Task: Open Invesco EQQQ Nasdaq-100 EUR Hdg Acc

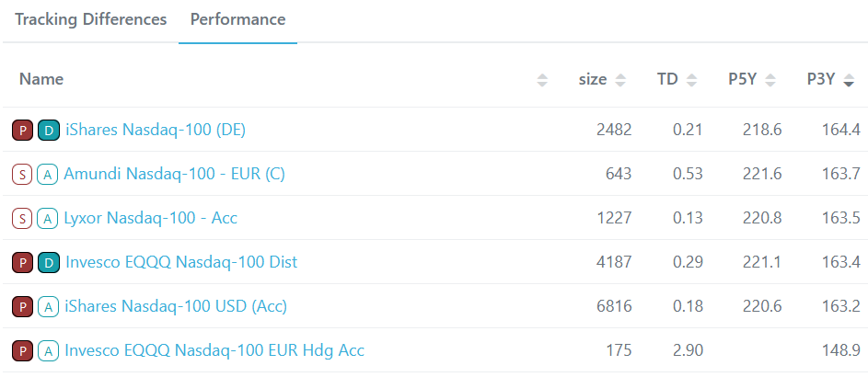Action: click(x=214, y=350)
